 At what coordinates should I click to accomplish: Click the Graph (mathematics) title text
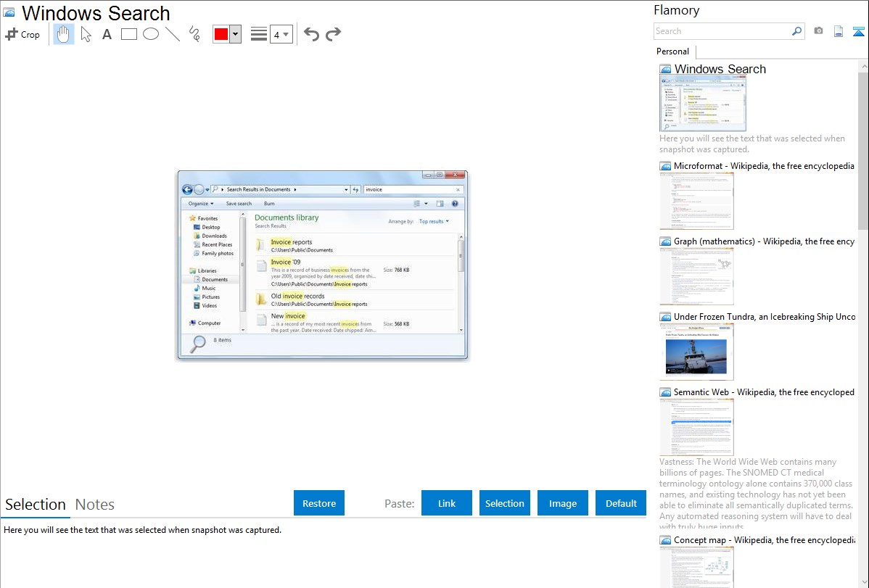point(765,241)
